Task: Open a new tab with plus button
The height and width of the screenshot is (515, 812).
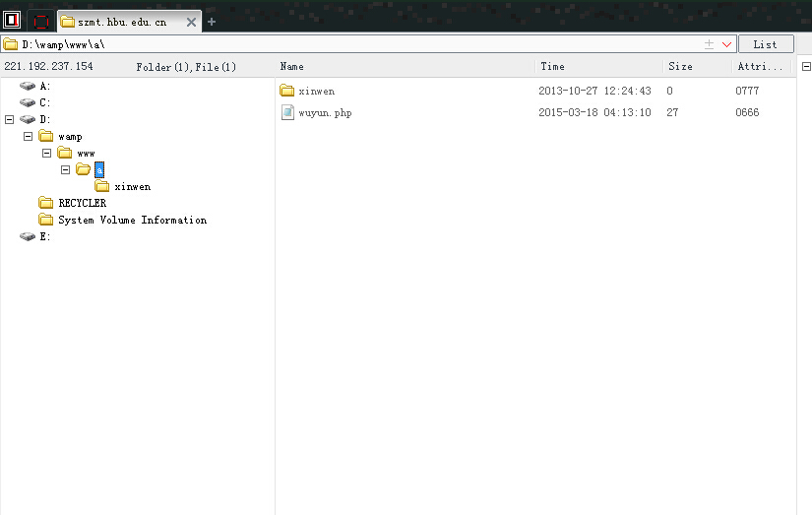Action: (212, 22)
